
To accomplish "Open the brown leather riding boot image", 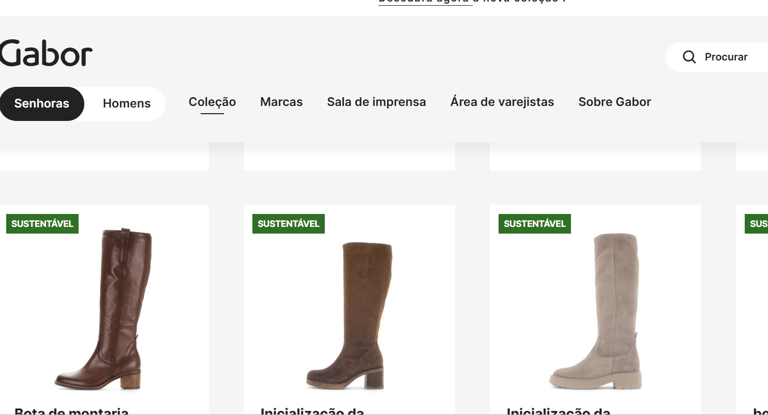I will [104, 309].
